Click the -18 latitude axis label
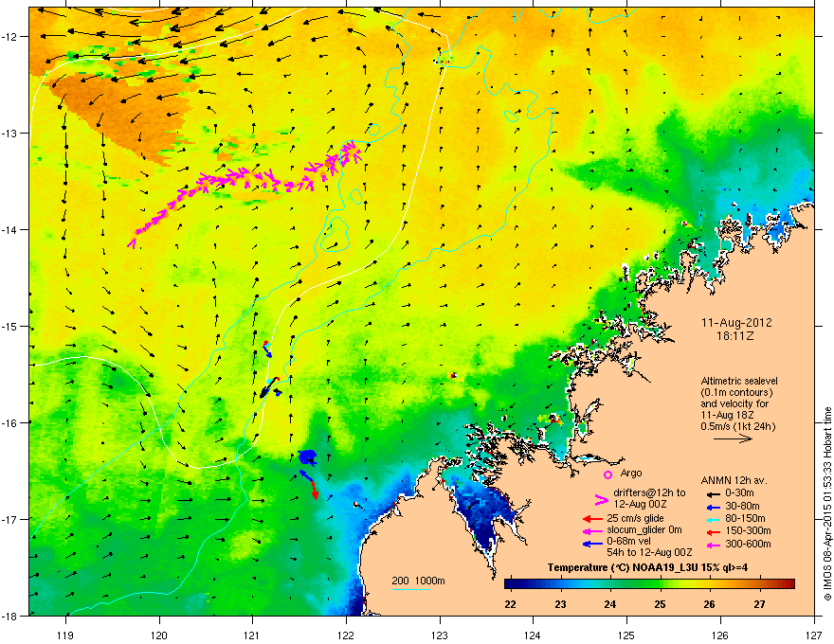This screenshot has height=644, width=834. tap(9, 616)
